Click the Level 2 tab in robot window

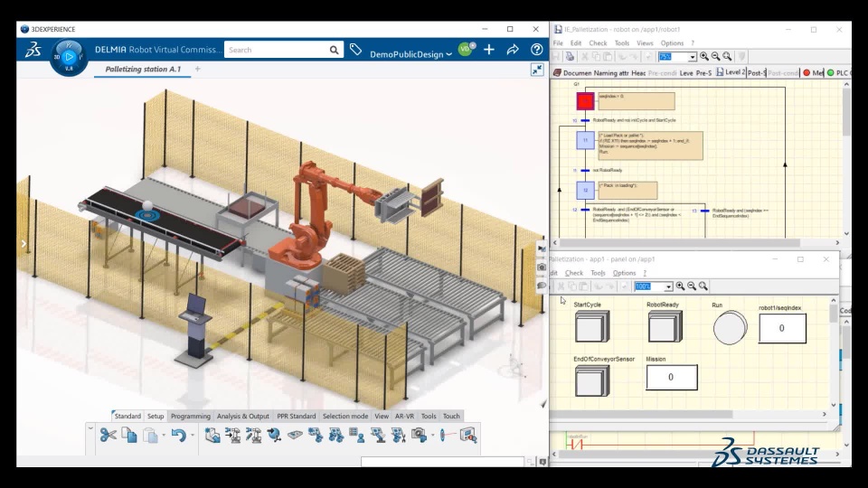(x=731, y=72)
